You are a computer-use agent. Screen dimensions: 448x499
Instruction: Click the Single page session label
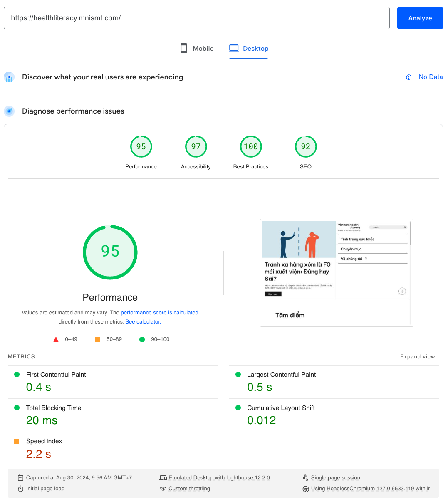click(x=335, y=478)
